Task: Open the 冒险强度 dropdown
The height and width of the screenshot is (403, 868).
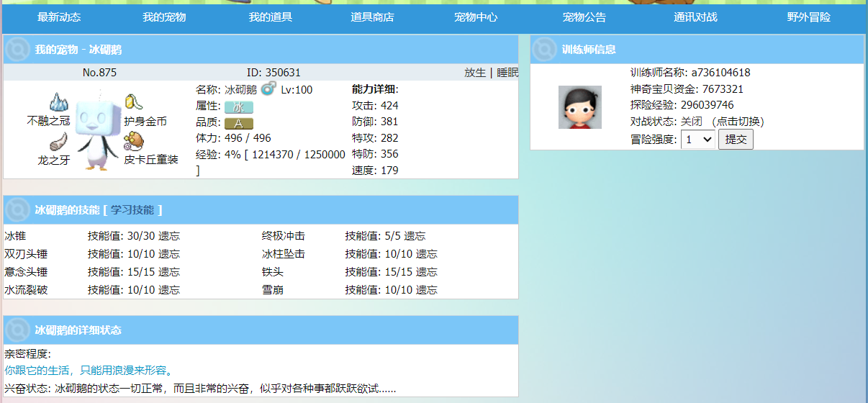Action: [698, 140]
